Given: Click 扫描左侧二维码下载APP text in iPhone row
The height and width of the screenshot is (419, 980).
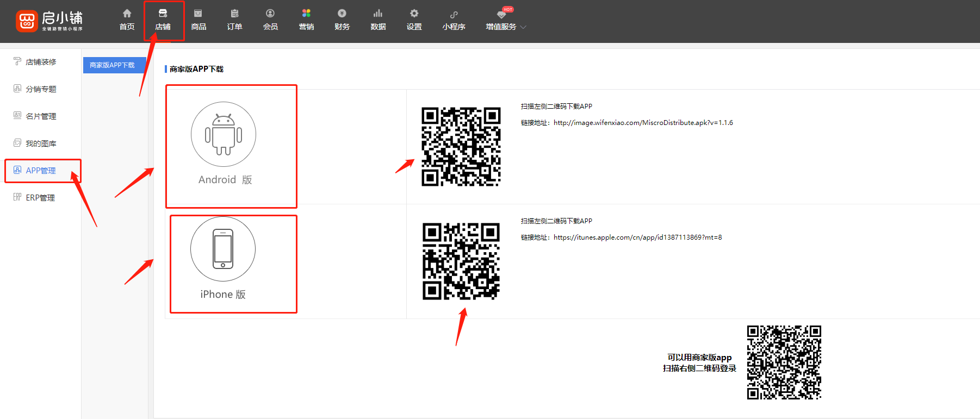Looking at the screenshot, I should pyautogui.click(x=556, y=221).
